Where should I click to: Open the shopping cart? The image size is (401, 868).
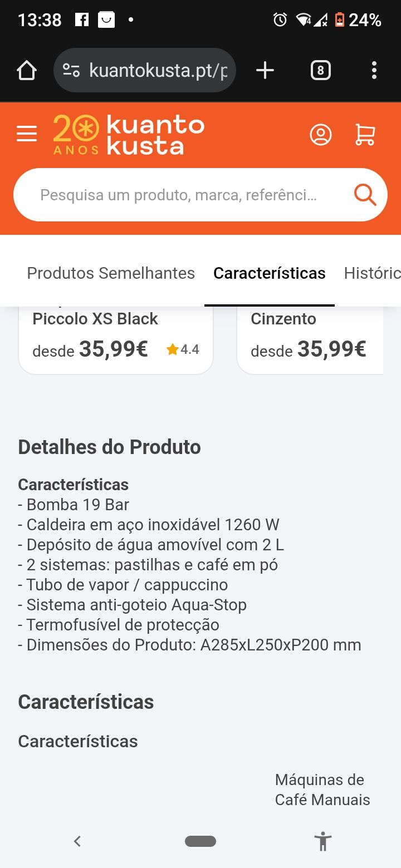coord(365,135)
